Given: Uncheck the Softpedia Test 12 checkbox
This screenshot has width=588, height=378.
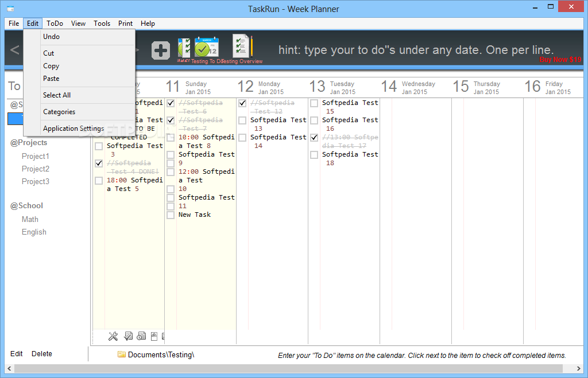Looking at the screenshot, I should point(242,103).
